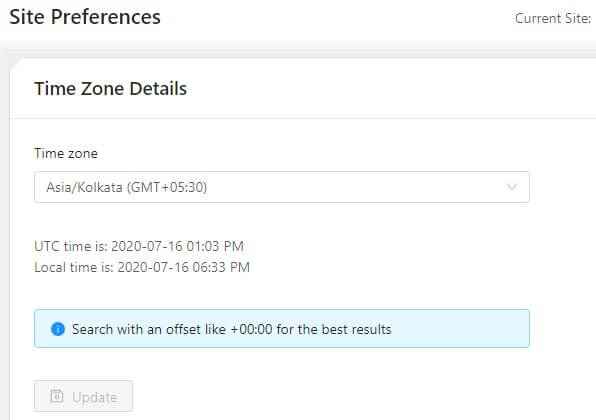Click the divider line under Time Zone Details
The height and width of the screenshot is (420, 596).
tap(303, 118)
